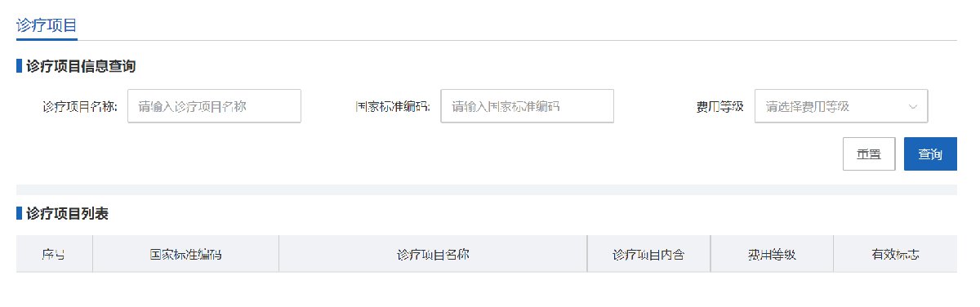Viewport: 980px width, 307px height.
Task: Select the 序号 column header
Action: click(54, 254)
